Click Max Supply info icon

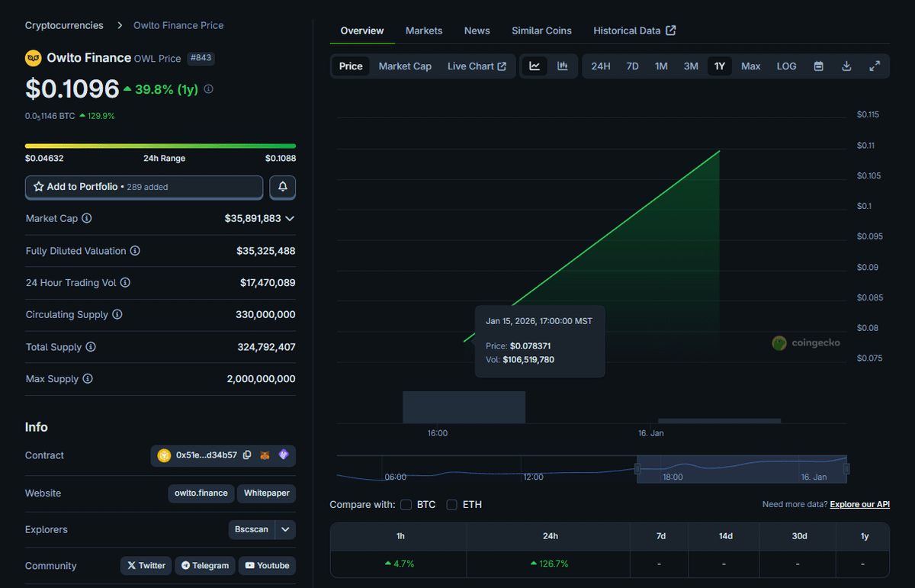tap(88, 379)
